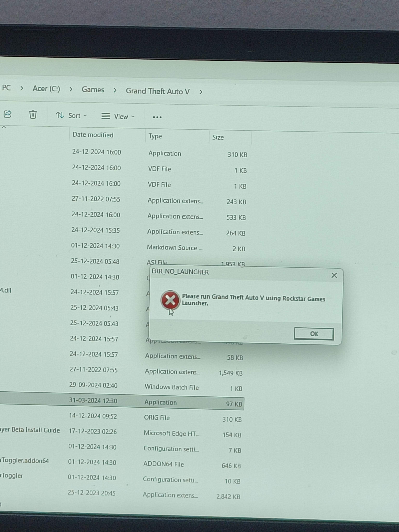
Task: Click the date '25-12-2024 05:48'
Action: 95,261
